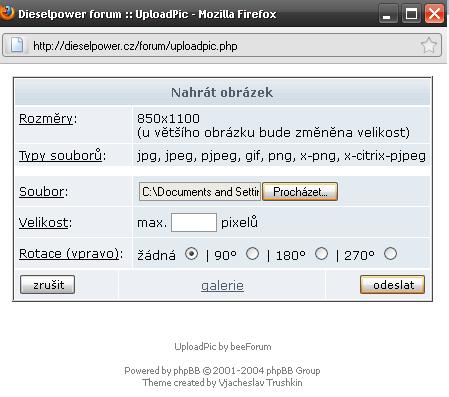Click the Typy souborů label link
This screenshot has height=397, width=449.
(x=60, y=156)
